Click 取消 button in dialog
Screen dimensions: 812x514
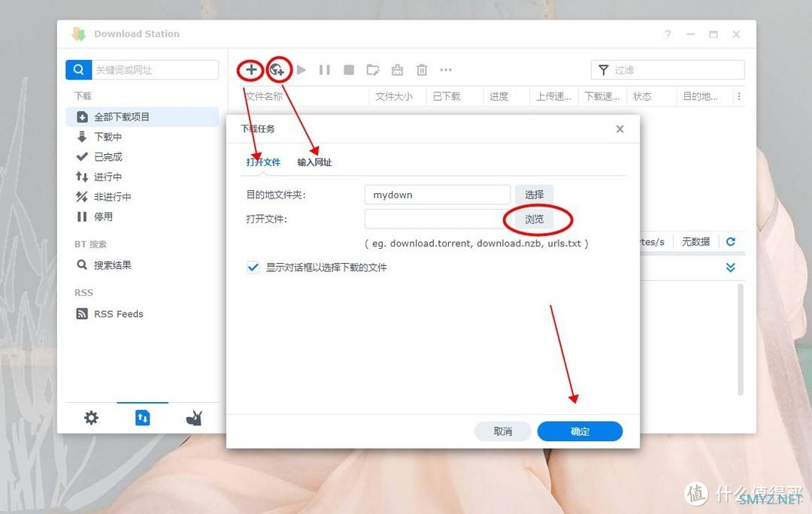(502, 431)
